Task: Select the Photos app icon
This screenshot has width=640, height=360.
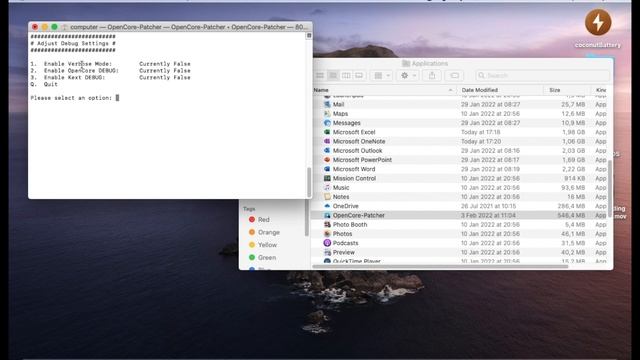Action: [x=327, y=234]
